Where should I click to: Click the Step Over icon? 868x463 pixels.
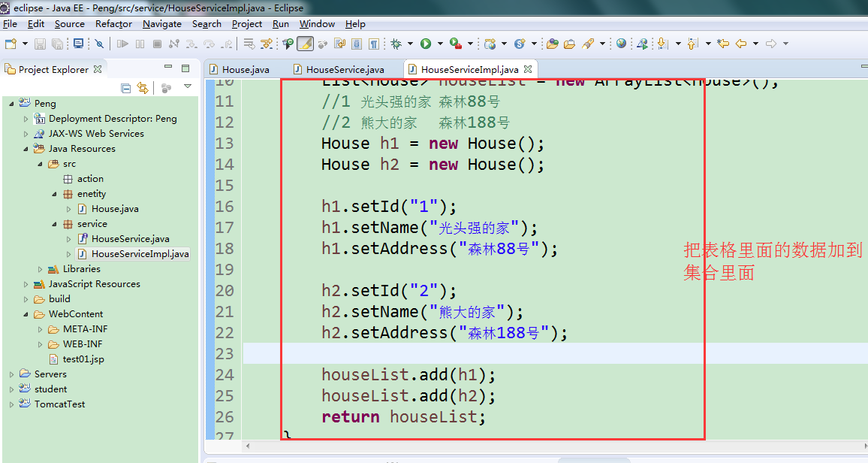pos(209,44)
